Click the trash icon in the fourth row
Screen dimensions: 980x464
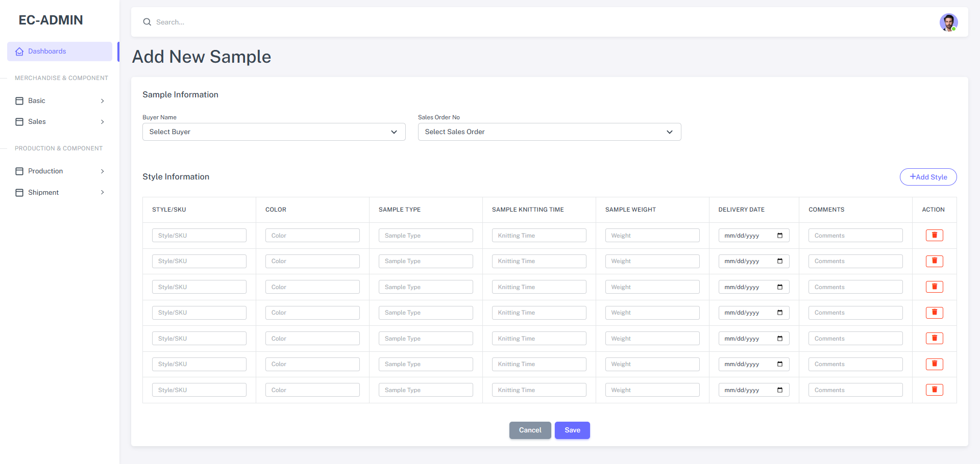coord(934,313)
